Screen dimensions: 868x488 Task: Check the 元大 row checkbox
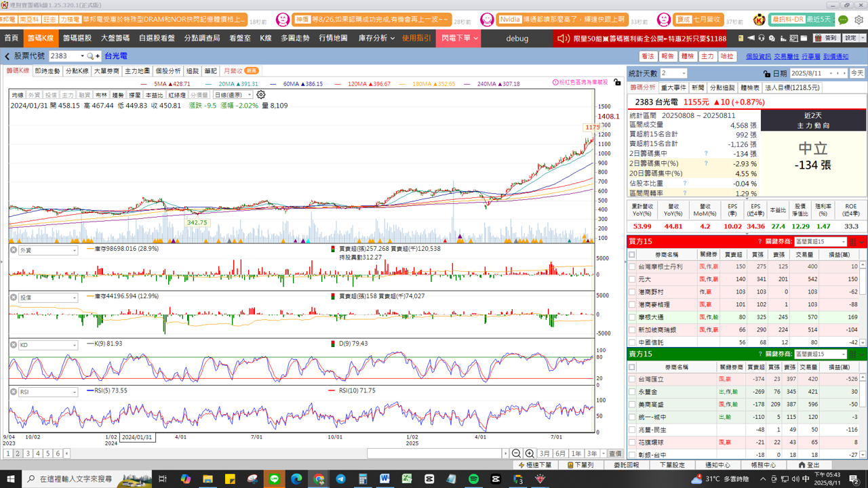632,279
